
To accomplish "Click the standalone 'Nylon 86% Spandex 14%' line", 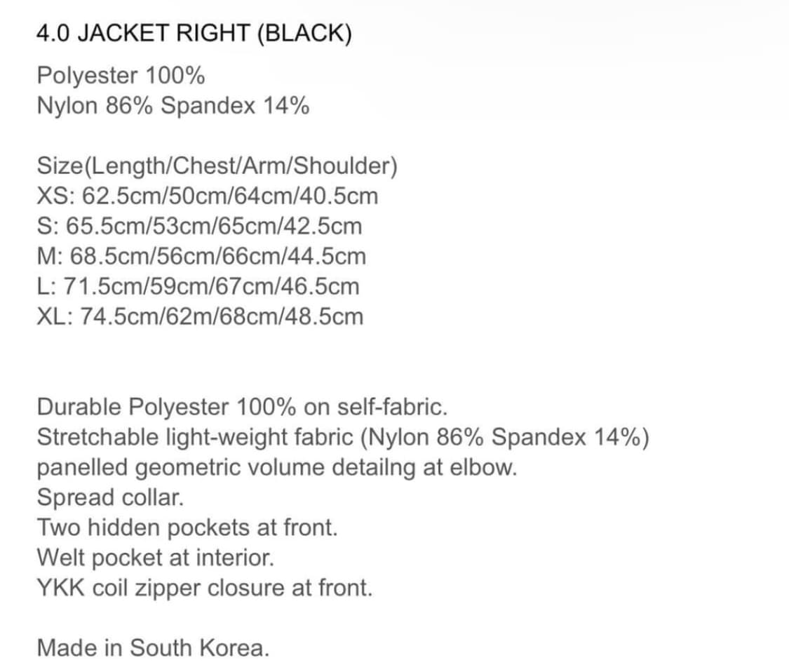I will click(173, 106).
